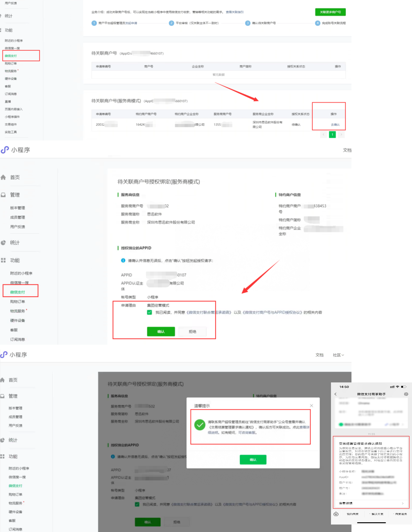Open 版本管理 in the middle panel sidebar
This screenshot has height=532, width=412.
click(x=18, y=208)
